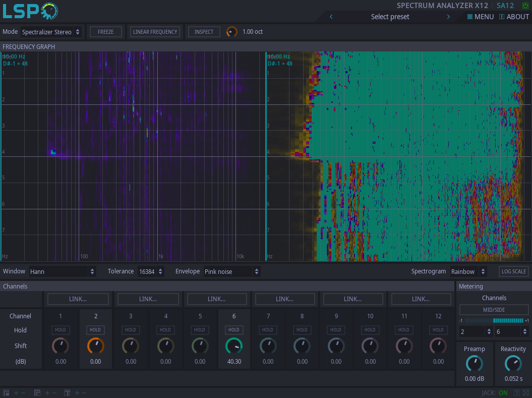The image size is (532, 398).
Task: Go to the next preset arrow
Action: point(448,17)
